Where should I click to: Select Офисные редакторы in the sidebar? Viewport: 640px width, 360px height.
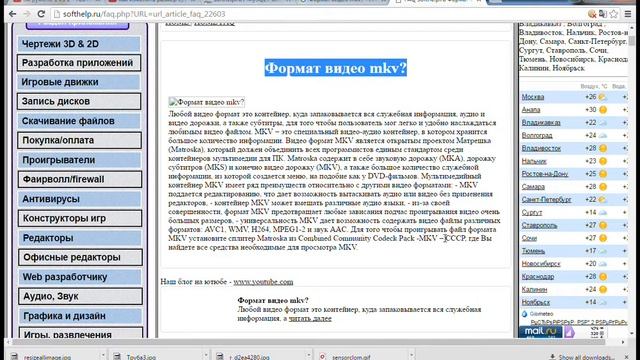click(80, 258)
